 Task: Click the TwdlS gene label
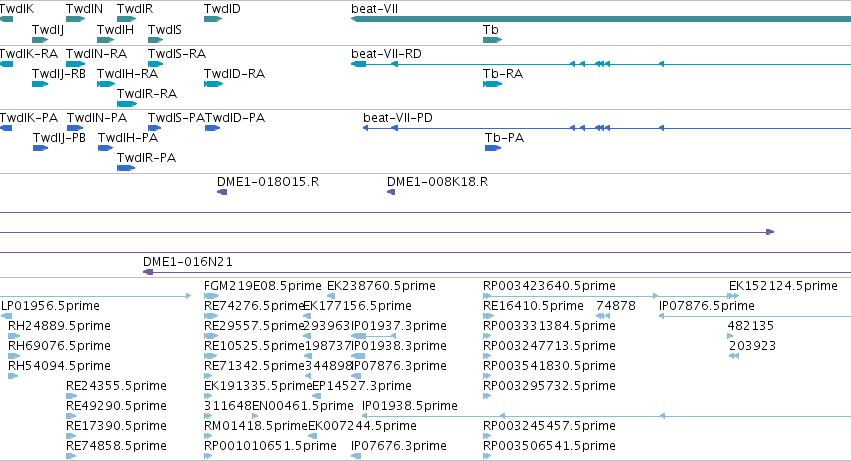[164, 29]
